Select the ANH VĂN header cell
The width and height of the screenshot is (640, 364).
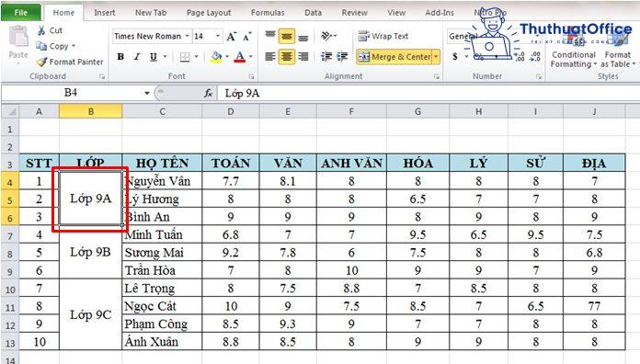pyautogui.click(x=351, y=164)
